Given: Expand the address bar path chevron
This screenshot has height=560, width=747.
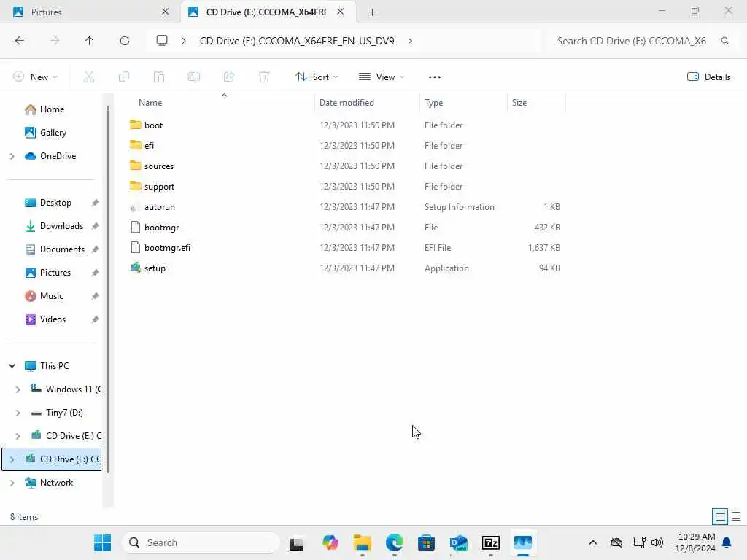Looking at the screenshot, I should pos(410,41).
